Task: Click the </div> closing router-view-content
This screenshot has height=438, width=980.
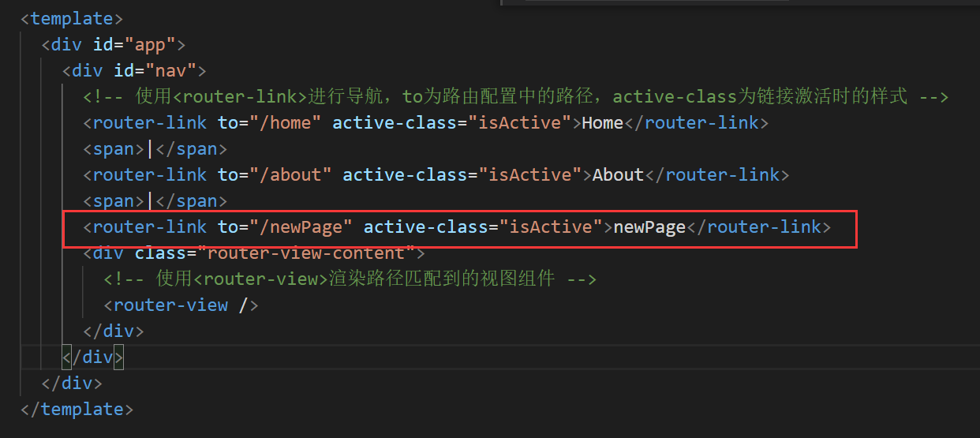Action: 114,331
